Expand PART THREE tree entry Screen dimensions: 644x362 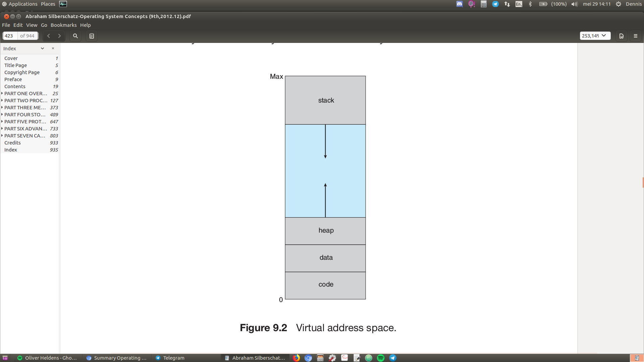pyautogui.click(x=2, y=107)
